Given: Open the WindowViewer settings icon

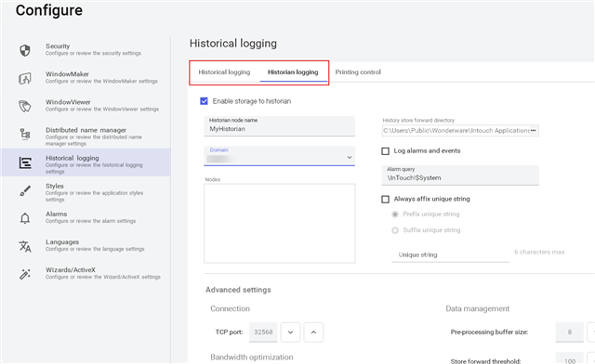Looking at the screenshot, I should coord(25,106).
